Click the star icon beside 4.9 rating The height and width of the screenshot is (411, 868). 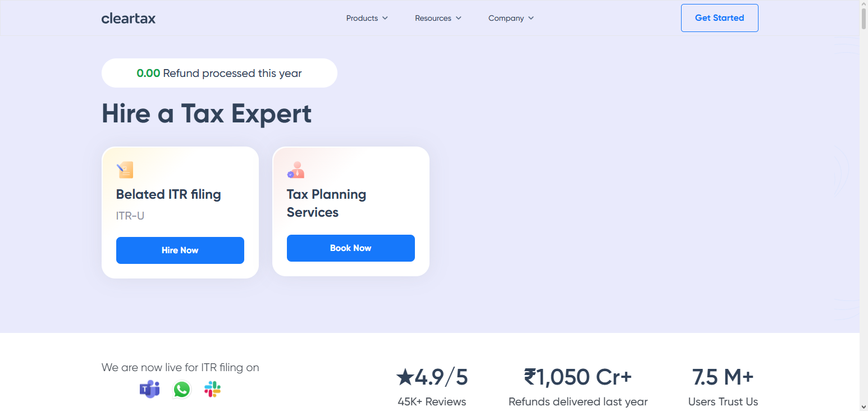click(x=403, y=377)
